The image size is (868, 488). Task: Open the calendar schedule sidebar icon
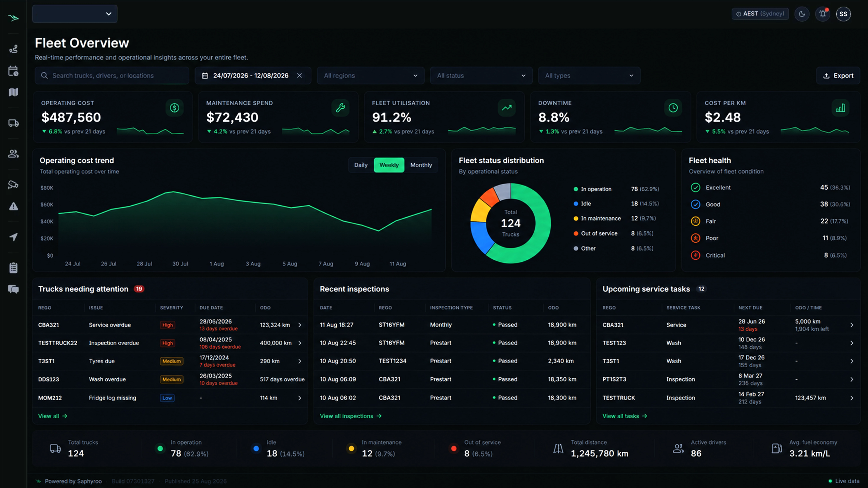(x=14, y=71)
